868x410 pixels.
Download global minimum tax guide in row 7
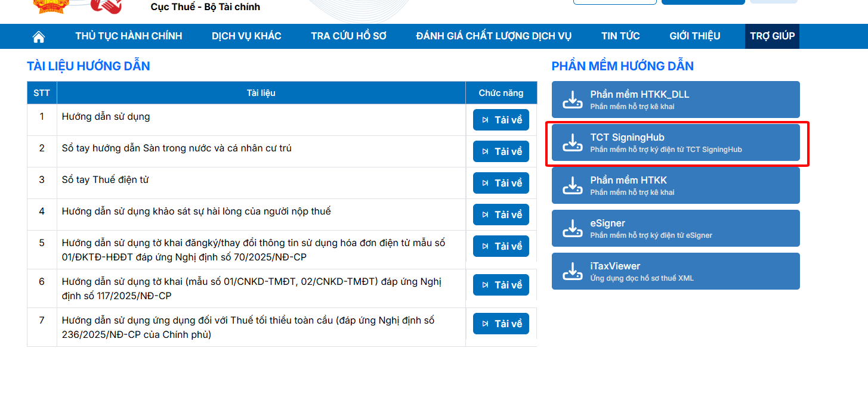tap(501, 324)
